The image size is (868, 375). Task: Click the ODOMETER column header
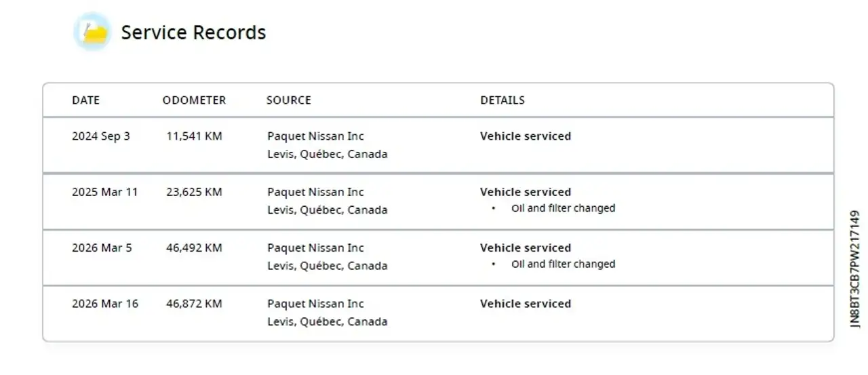point(194,100)
